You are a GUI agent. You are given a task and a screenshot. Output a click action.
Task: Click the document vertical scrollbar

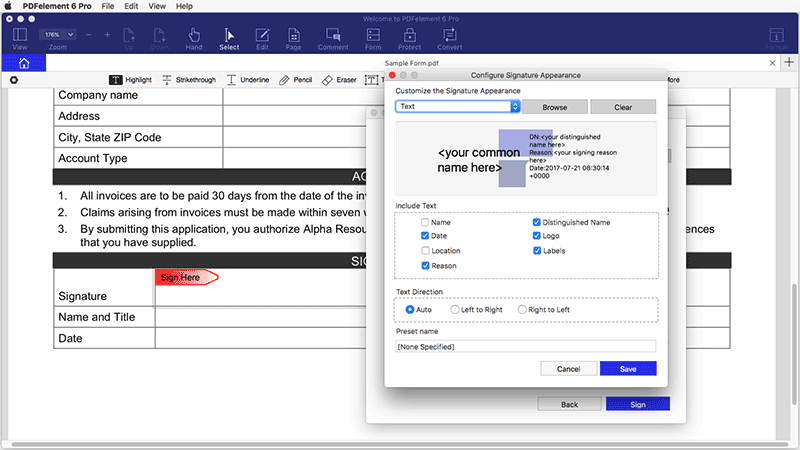794,343
